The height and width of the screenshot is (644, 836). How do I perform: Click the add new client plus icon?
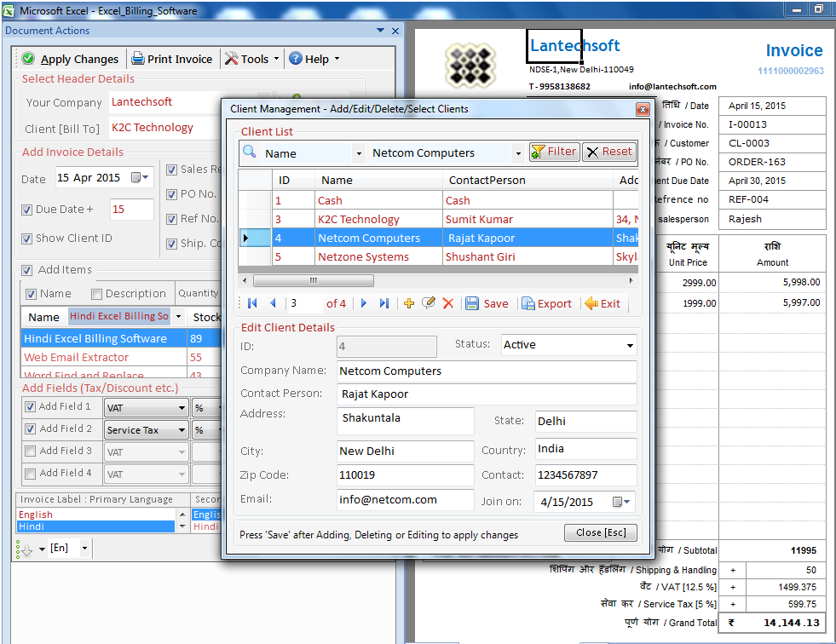[x=409, y=303]
